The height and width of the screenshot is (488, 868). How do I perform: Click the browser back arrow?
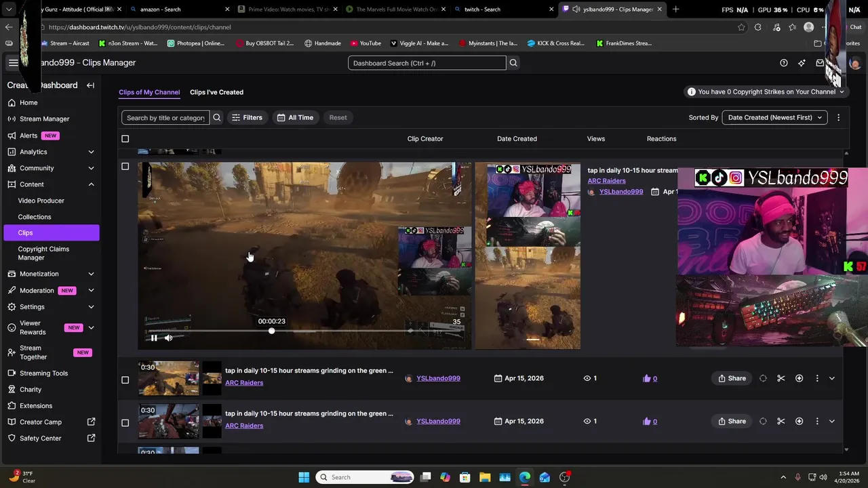tap(8, 27)
